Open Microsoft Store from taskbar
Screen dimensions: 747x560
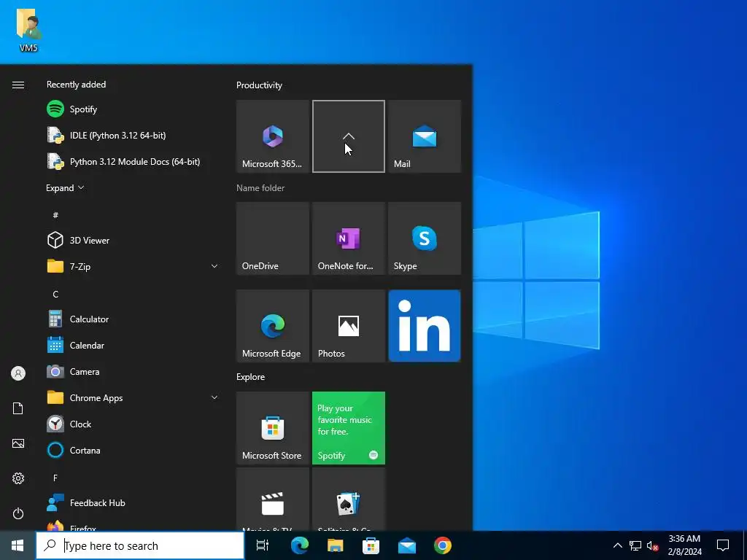point(371,545)
